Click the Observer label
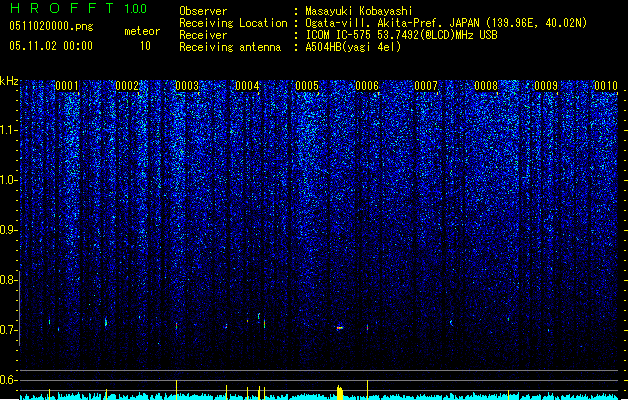The image size is (629, 400). click(203, 11)
